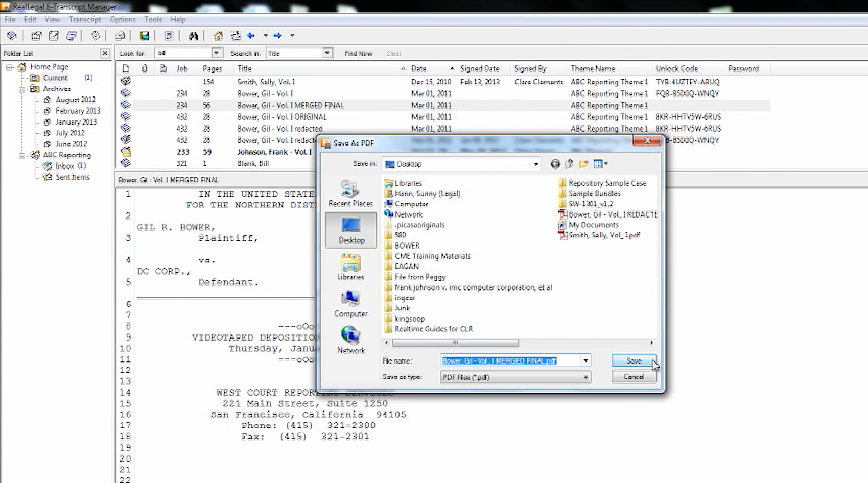868x483 pixels.
Task: Open the View Menu icon in Save dialog
Action: pos(600,164)
